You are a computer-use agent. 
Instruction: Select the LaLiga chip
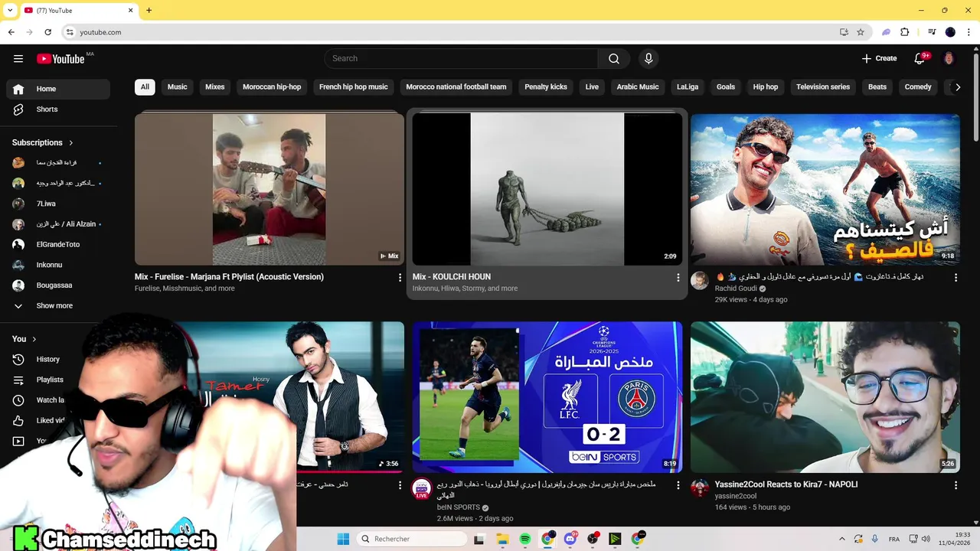pyautogui.click(x=688, y=87)
